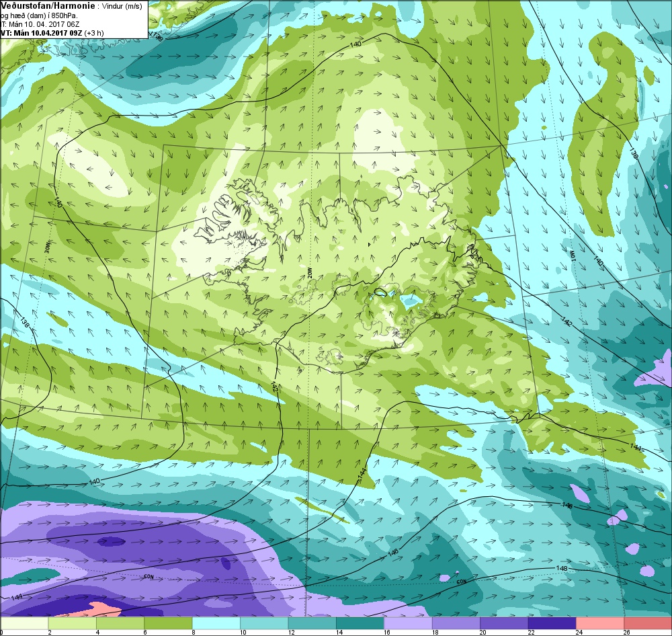The height and width of the screenshot is (636, 672).
Task: Click the legend scale value 16
Action: (387, 632)
